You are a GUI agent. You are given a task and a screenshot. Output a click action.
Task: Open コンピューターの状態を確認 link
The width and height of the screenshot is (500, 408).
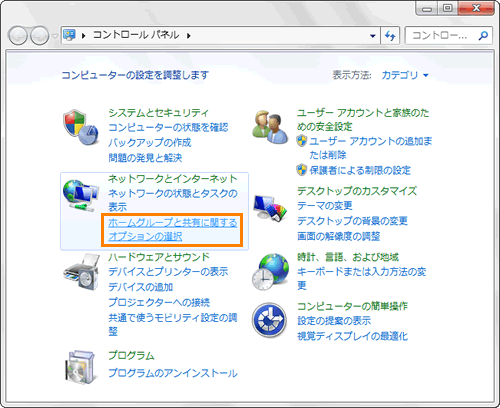[168, 127]
